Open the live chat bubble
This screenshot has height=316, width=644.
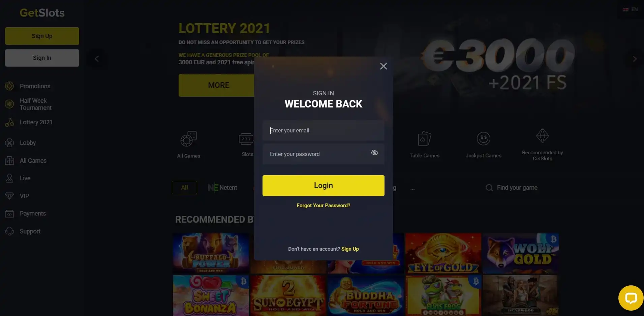click(x=631, y=298)
